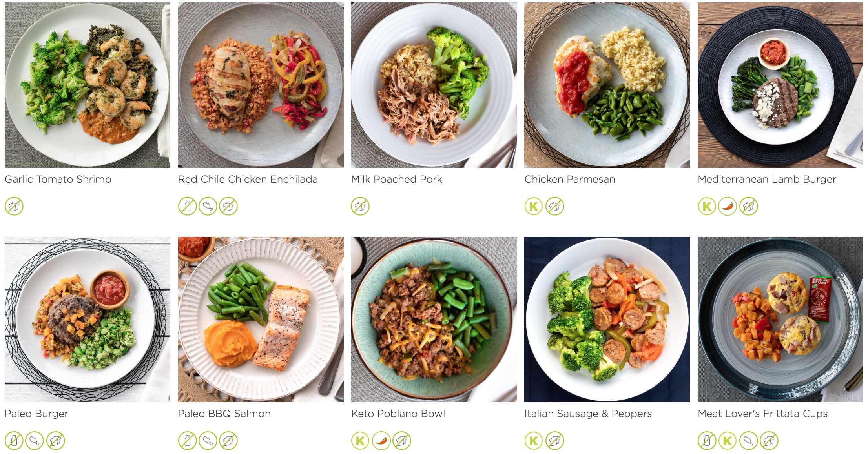The width and height of the screenshot is (868, 454).
Task: Click the spicy chili icon under Keto Poblano Bowl
Action: [381, 441]
